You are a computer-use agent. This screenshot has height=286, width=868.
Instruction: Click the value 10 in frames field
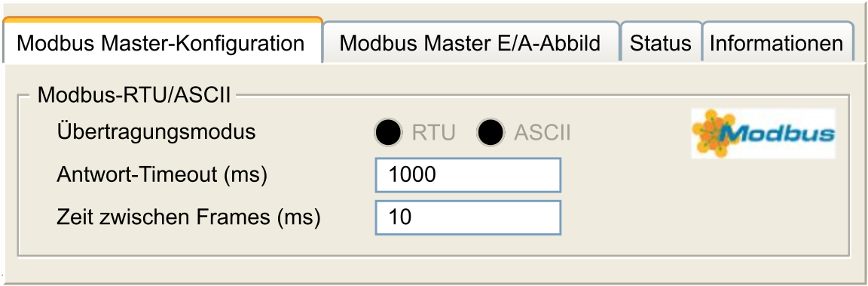(400, 217)
